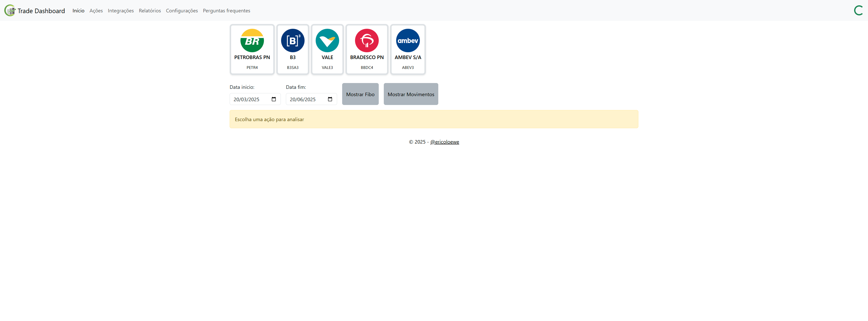This screenshot has width=868, height=321.
Task: Open Configurações in the navbar
Action: (182, 11)
